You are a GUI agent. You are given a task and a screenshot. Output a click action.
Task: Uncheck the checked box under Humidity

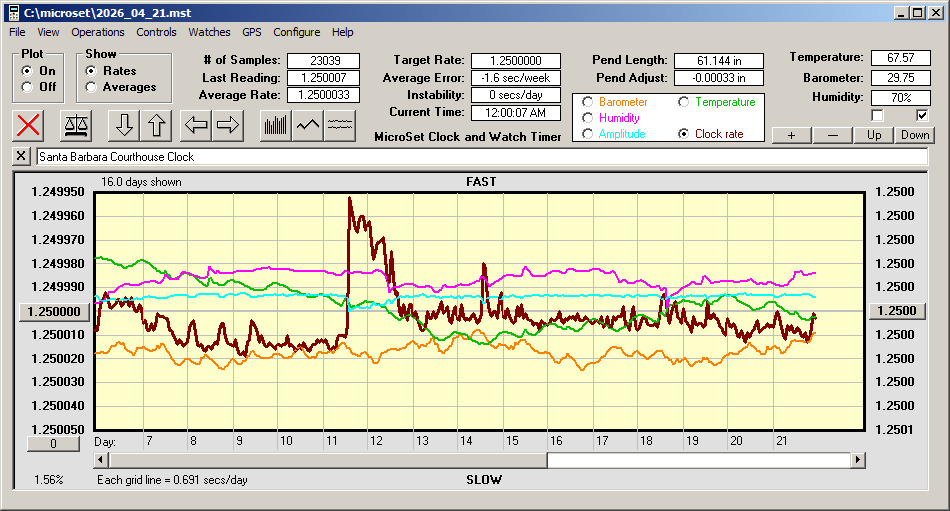pyautogui.click(x=923, y=115)
